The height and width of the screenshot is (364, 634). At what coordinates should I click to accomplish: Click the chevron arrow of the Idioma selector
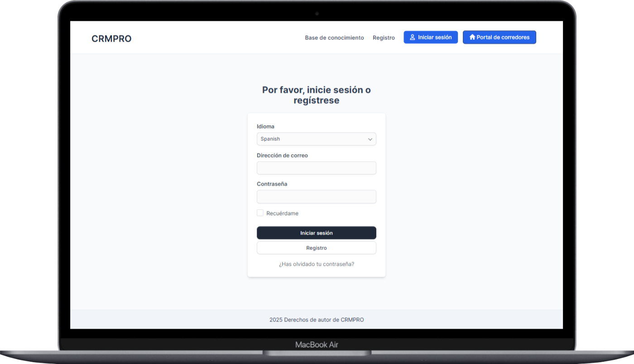pyautogui.click(x=370, y=139)
